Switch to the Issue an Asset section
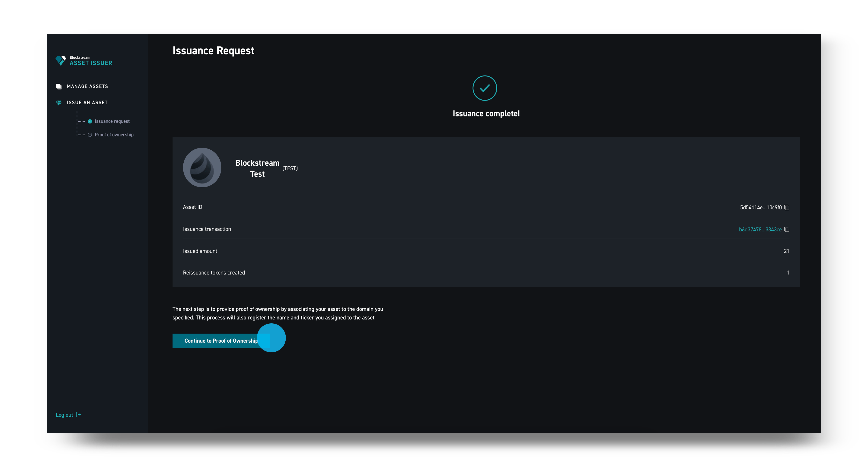The height and width of the screenshot is (467, 868). click(87, 103)
